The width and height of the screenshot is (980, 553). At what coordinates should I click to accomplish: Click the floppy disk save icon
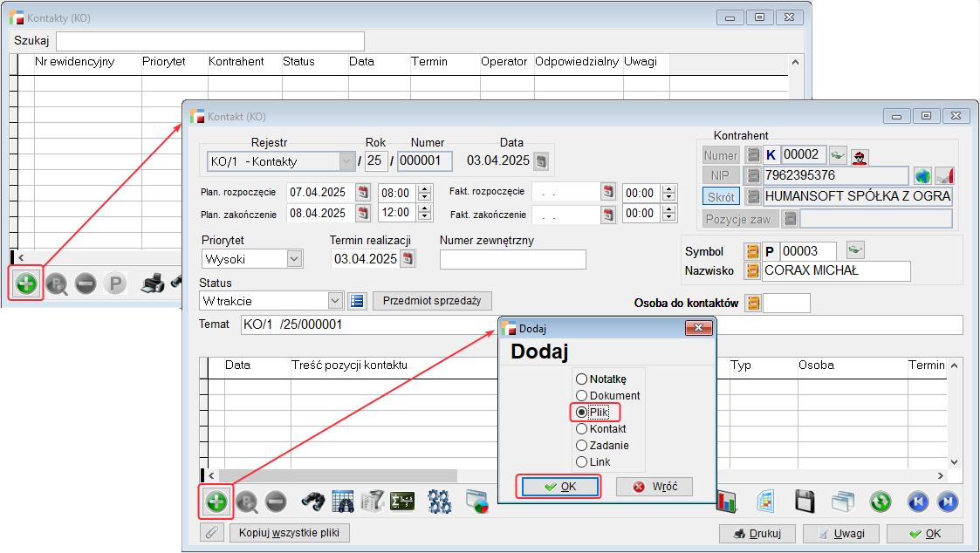(804, 502)
